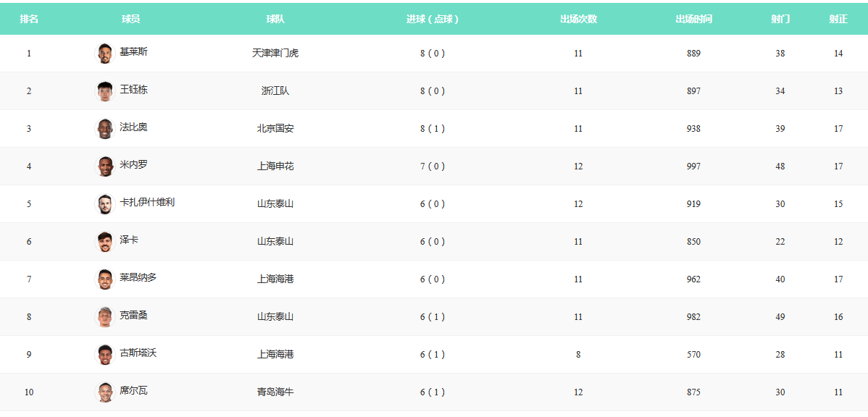Click 法比奥 player avatar photo

point(105,128)
